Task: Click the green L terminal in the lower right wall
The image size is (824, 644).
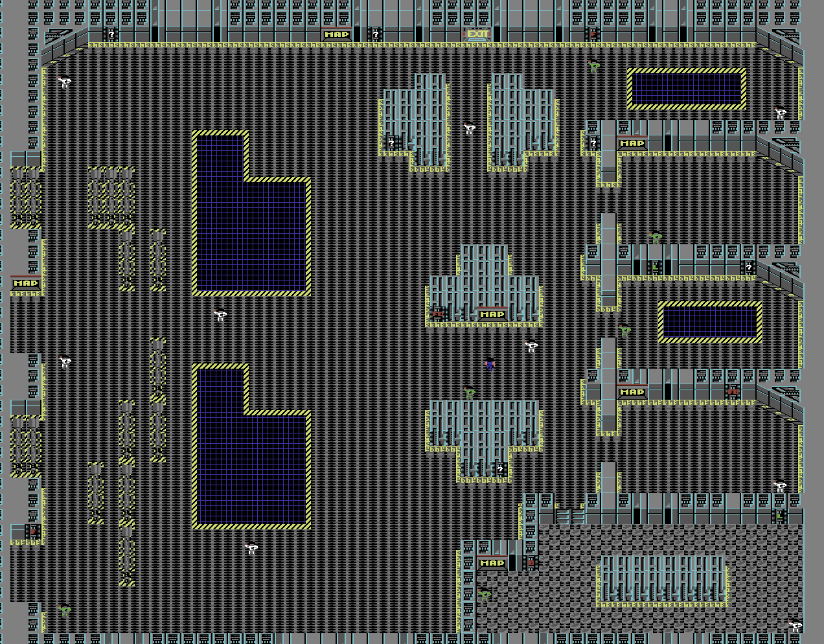Action: coord(780,516)
